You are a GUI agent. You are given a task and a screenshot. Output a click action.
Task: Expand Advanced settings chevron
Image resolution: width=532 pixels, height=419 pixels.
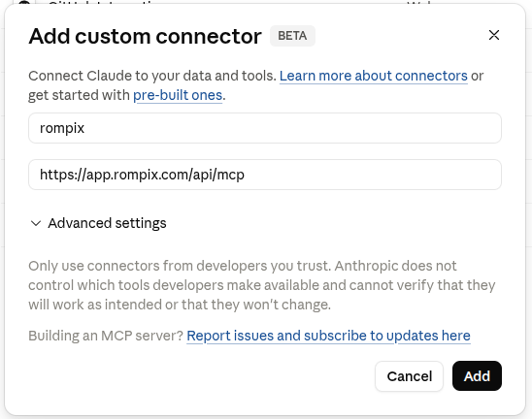tap(36, 223)
